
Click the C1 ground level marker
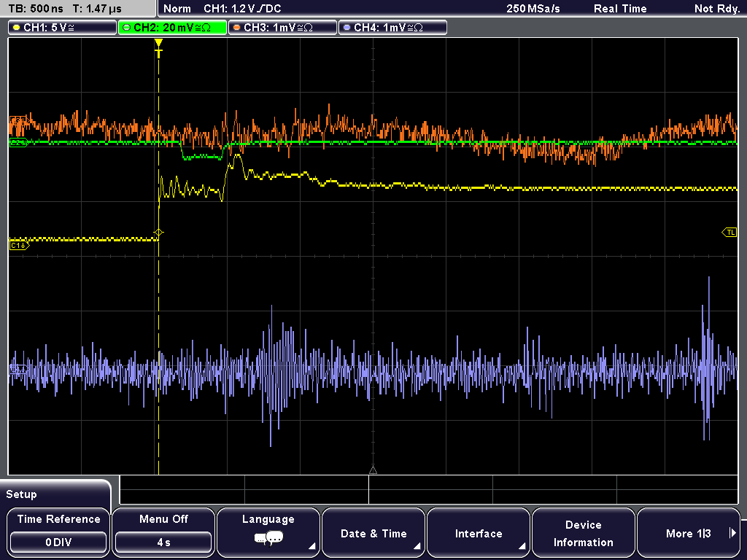(x=19, y=246)
